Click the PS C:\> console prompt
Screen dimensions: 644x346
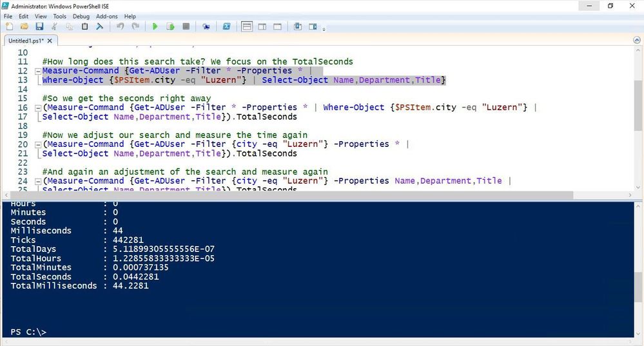pos(28,332)
